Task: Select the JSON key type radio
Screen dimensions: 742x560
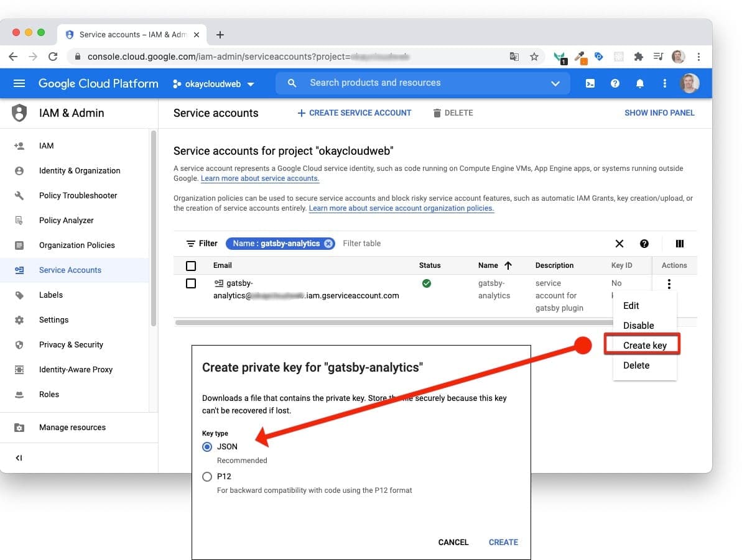Action: [206, 447]
